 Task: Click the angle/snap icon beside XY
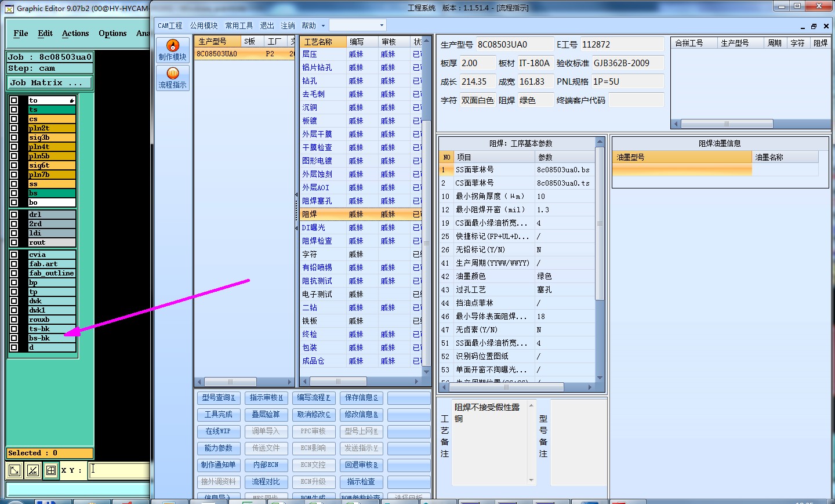(33, 470)
